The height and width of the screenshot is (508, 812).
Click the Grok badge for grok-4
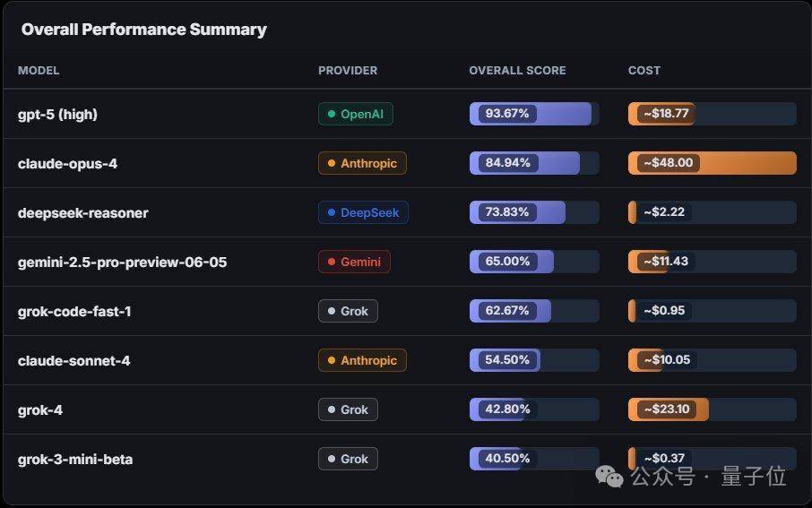pos(348,409)
